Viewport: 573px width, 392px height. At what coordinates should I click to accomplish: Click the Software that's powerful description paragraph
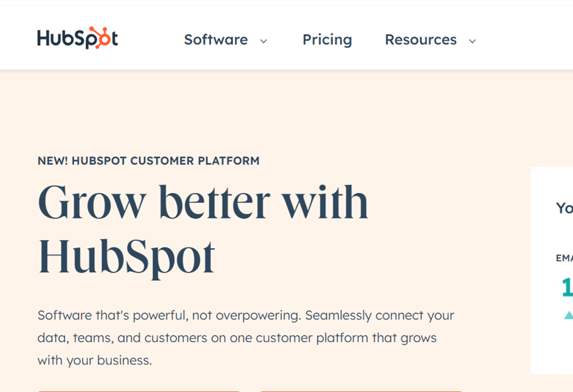245,338
